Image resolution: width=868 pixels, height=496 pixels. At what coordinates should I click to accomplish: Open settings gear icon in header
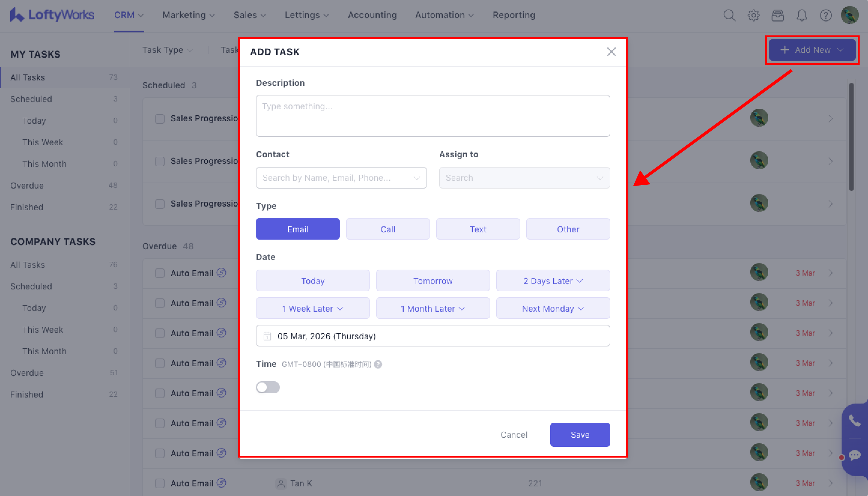[x=753, y=15]
